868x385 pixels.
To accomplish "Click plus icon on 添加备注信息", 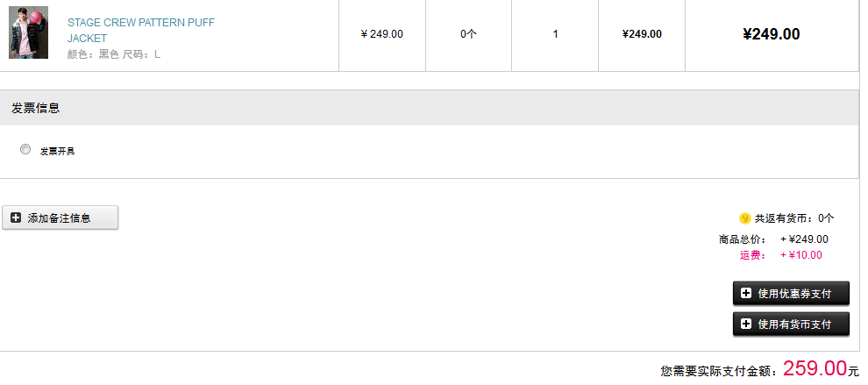I will (x=16, y=217).
